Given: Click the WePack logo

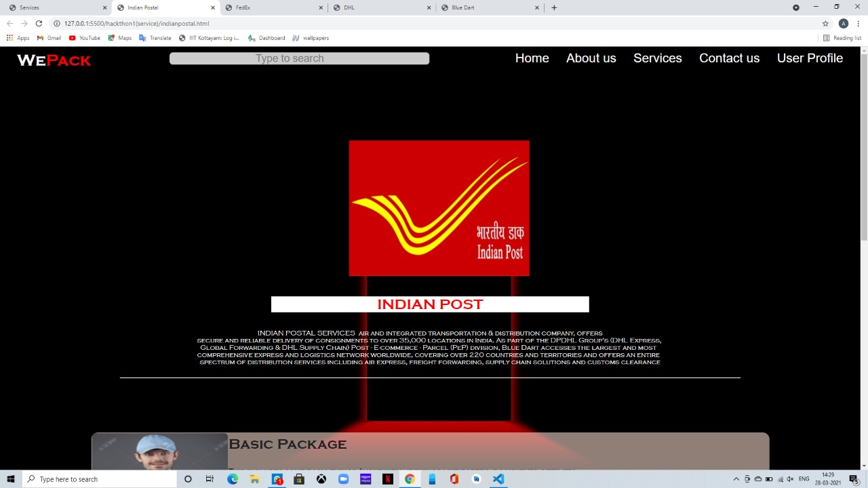Looking at the screenshot, I should coord(54,60).
